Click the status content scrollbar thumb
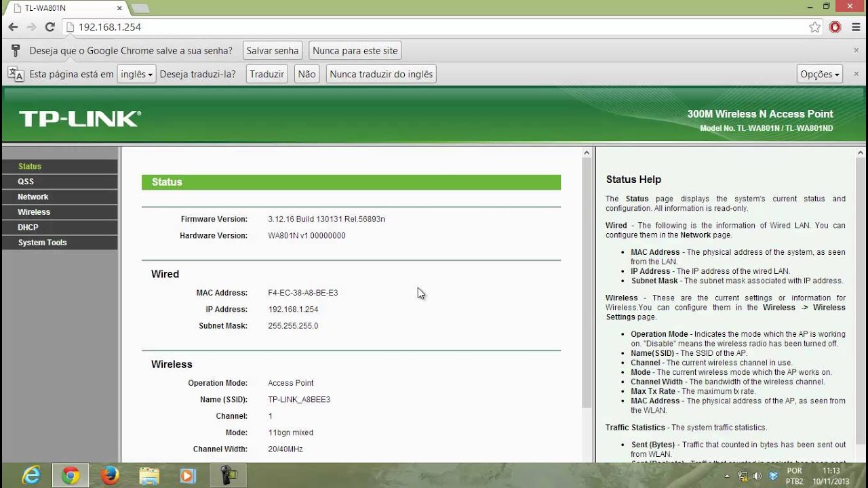The height and width of the screenshot is (488, 868). coord(587,284)
